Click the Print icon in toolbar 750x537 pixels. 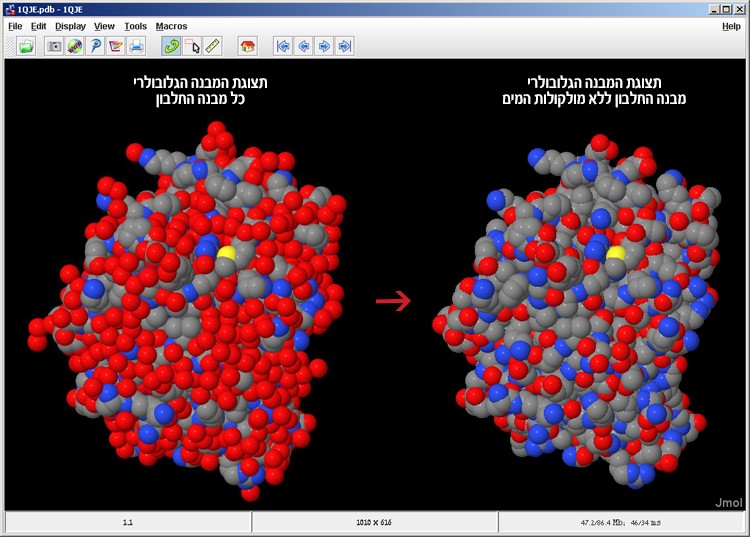137,46
